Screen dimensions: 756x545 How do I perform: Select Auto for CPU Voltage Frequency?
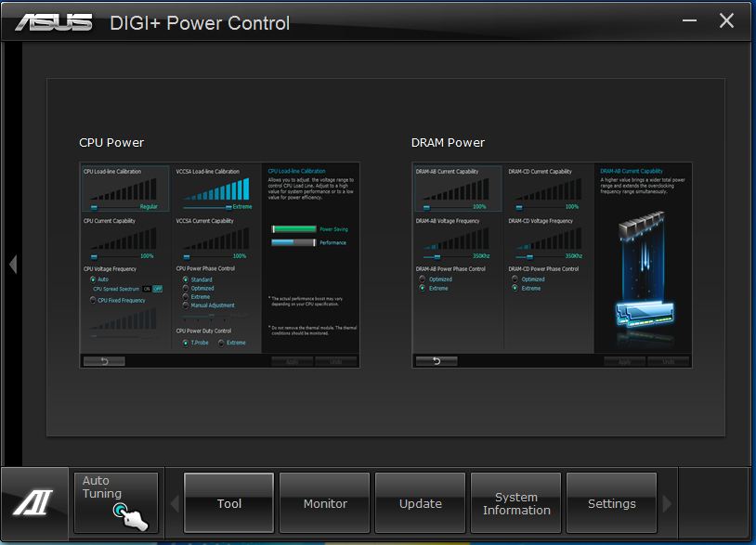pyautogui.click(x=93, y=279)
